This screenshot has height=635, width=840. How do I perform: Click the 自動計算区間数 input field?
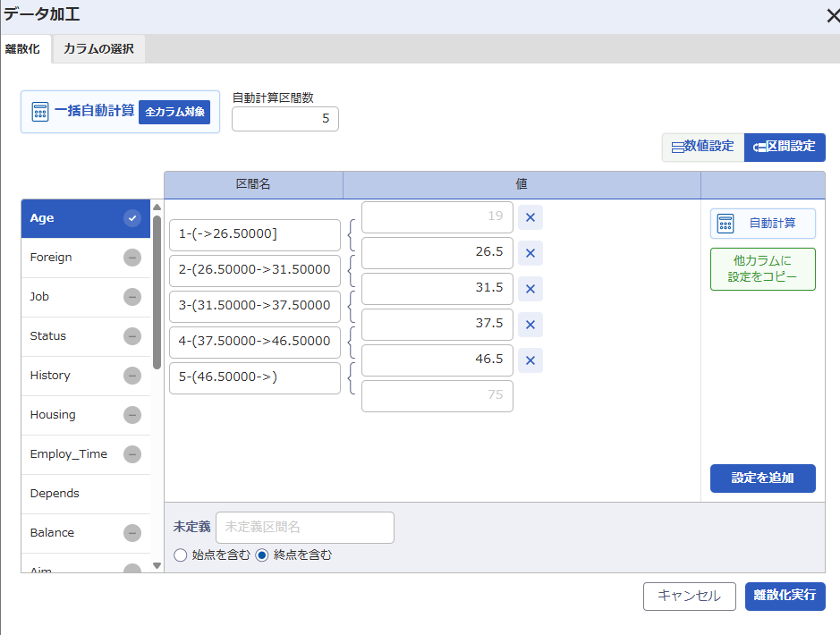[285, 118]
